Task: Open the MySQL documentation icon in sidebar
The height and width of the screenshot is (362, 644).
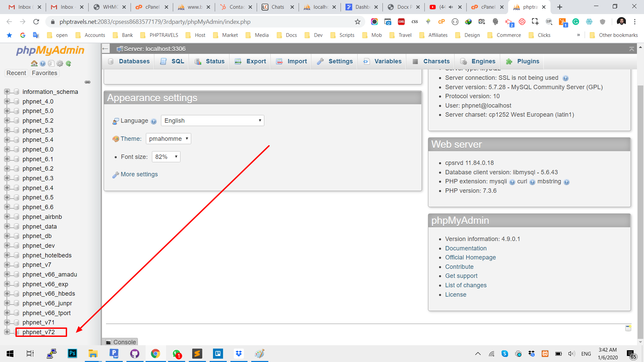Action: tap(51, 63)
